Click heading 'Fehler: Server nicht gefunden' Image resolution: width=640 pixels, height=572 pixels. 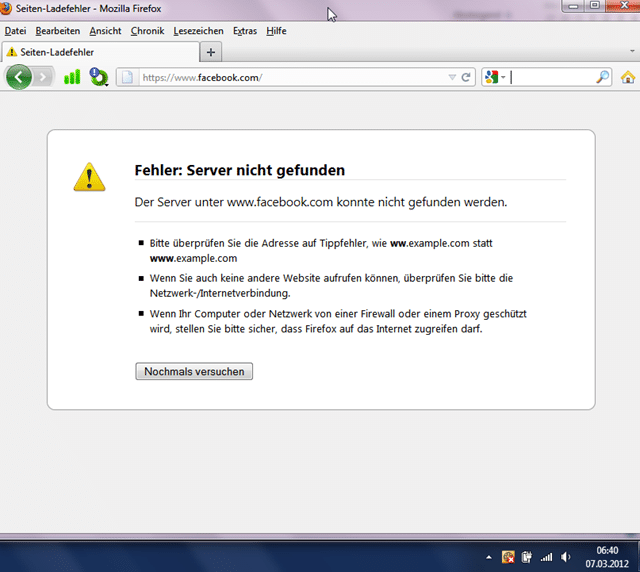tap(240, 170)
